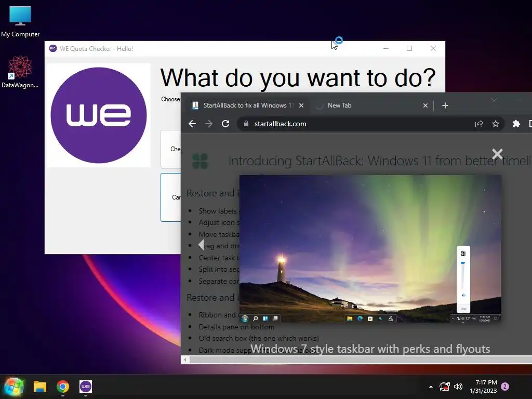The image size is (532, 399).
Task: Reload the startallback.com page
Action: point(225,124)
